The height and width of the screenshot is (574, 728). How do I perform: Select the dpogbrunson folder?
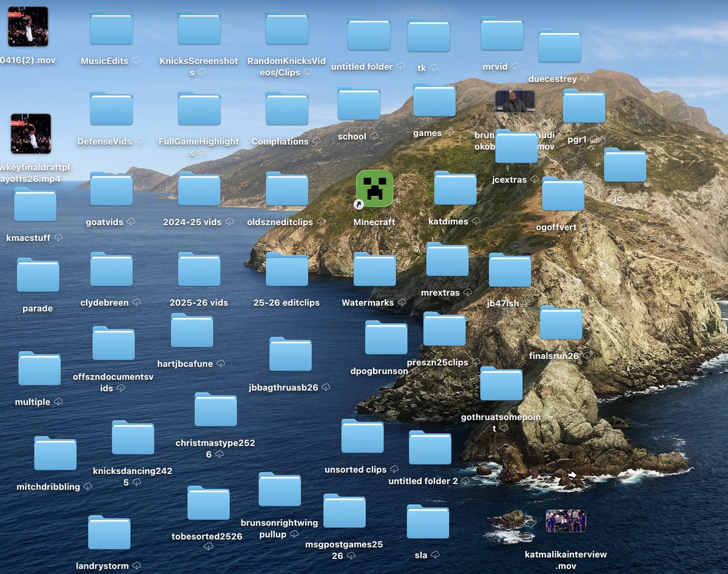(x=386, y=338)
